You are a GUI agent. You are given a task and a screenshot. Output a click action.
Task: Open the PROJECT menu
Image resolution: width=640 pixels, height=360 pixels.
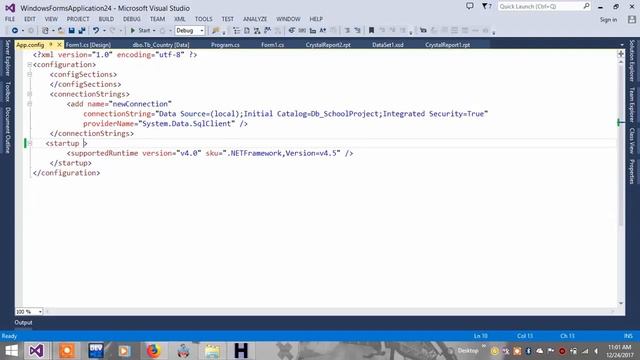click(x=78, y=19)
